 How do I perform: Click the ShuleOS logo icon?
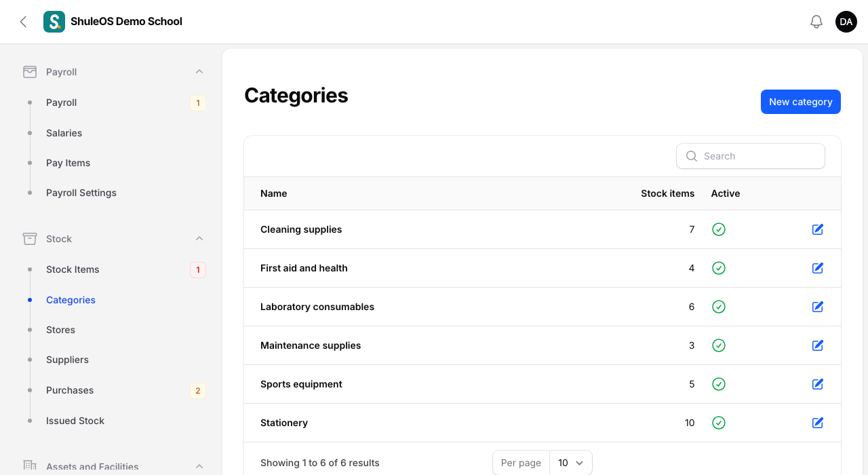[54, 22]
